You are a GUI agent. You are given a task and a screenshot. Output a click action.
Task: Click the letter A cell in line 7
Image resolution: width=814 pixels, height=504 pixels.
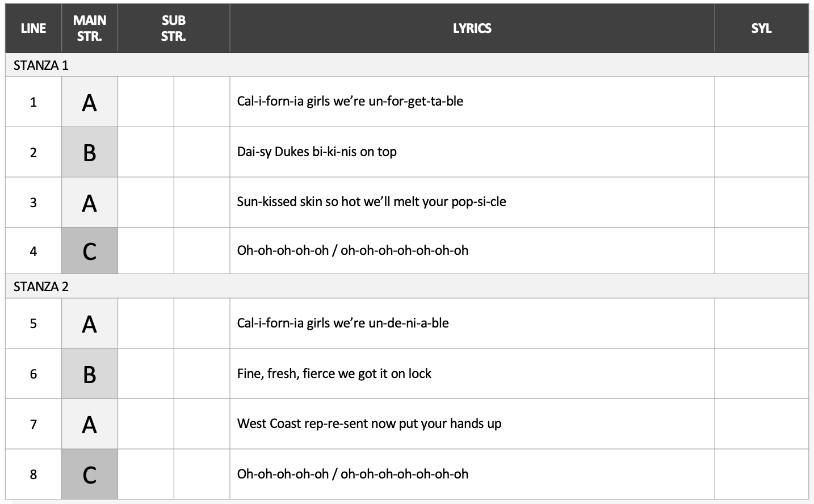tap(90, 424)
